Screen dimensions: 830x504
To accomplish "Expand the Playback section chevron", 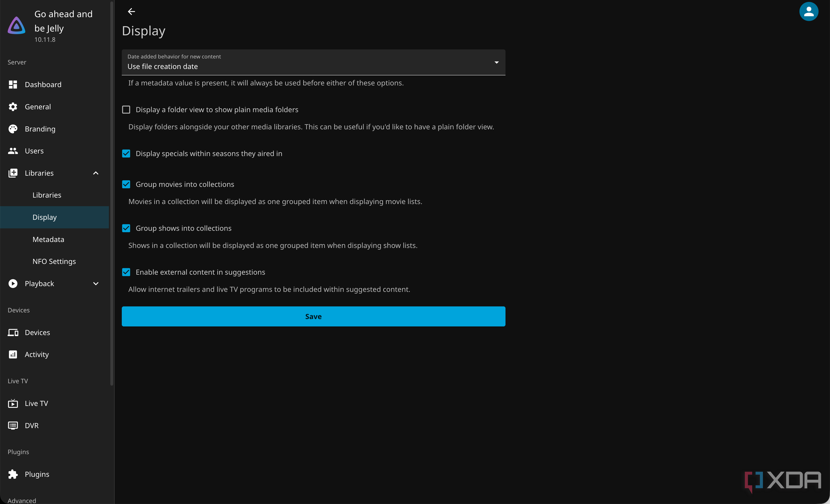I will (x=96, y=283).
